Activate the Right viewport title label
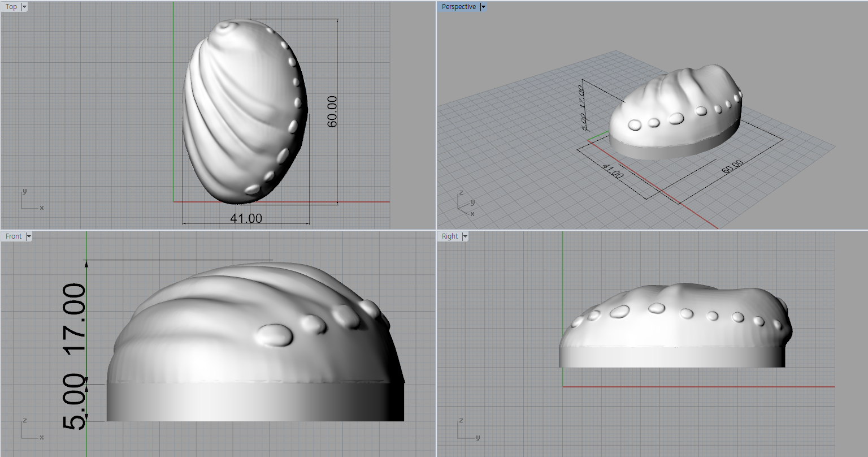Screen dimensions: 868x457 click(x=450, y=236)
